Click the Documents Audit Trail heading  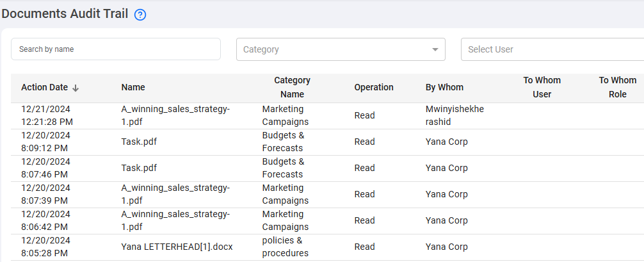pos(65,13)
